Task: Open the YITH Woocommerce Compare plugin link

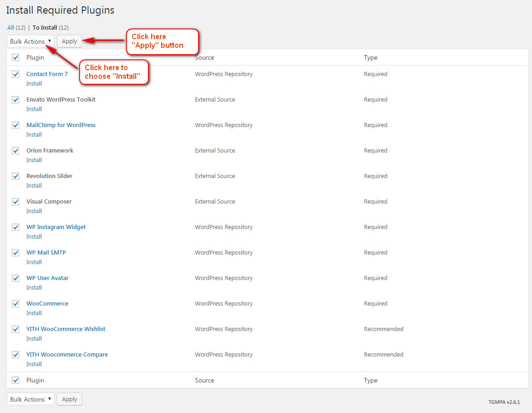Action: pos(67,354)
